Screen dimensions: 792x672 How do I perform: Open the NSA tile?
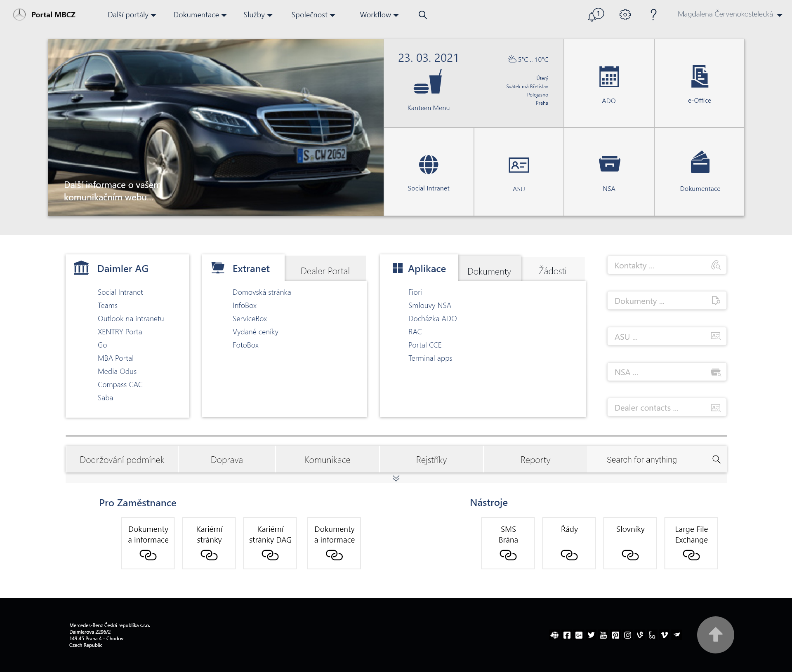pos(608,172)
